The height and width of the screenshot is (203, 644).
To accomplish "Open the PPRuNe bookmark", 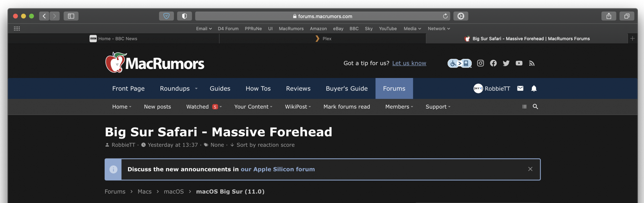I will tap(253, 29).
